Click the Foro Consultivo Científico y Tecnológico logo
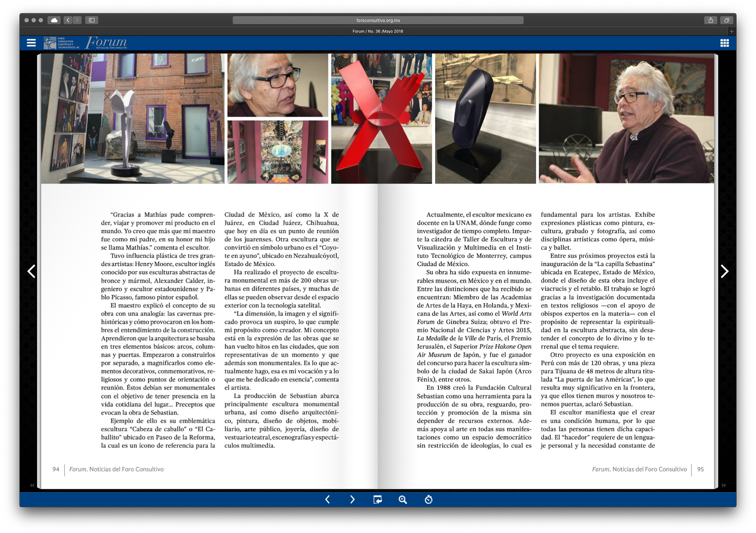The width and height of the screenshot is (756, 533). (x=61, y=43)
